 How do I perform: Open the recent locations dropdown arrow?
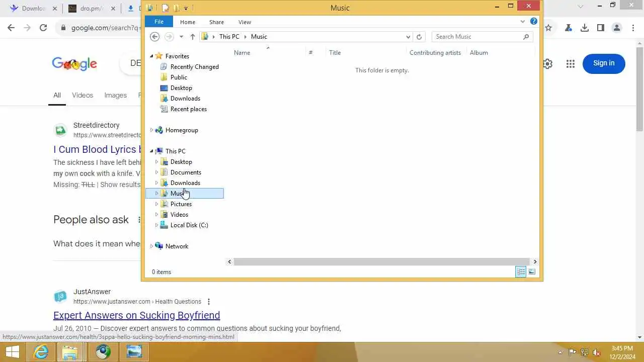181,37
